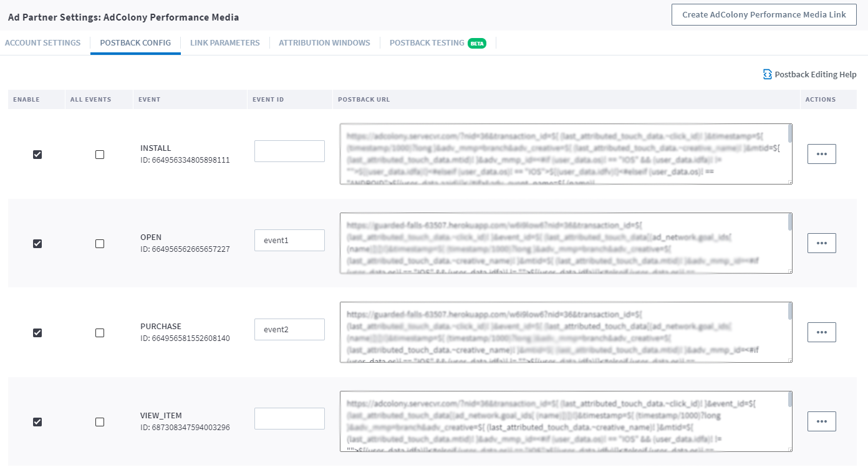The image size is (868, 475).
Task: Click the INSTALL event name
Action: 155,148
